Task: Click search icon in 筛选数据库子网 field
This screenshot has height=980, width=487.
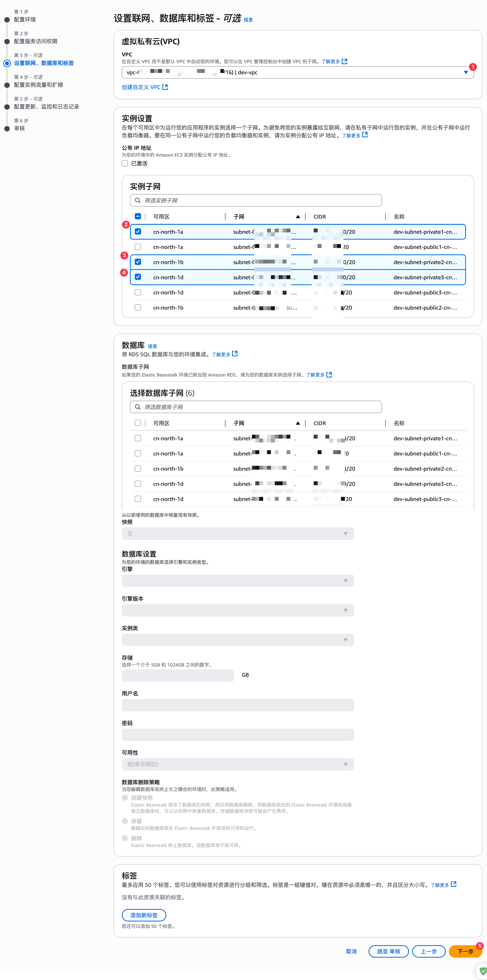Action: (138, 407)
